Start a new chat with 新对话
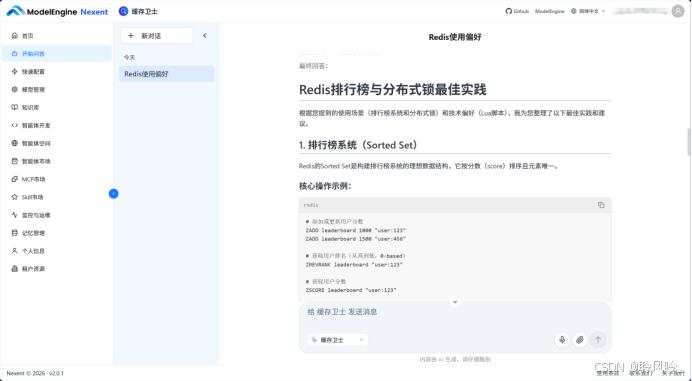This screenshot has height=381, width=692. (x=157, y=36)
